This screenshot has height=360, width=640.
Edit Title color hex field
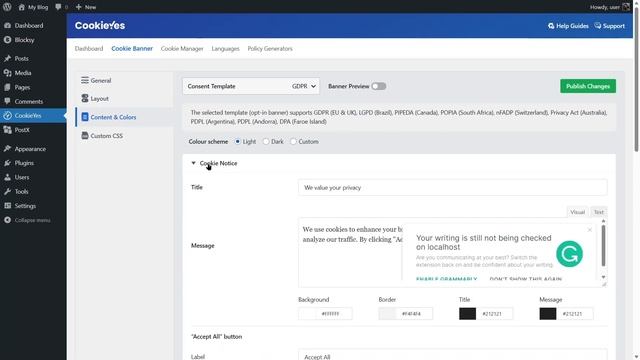[495, 313]
